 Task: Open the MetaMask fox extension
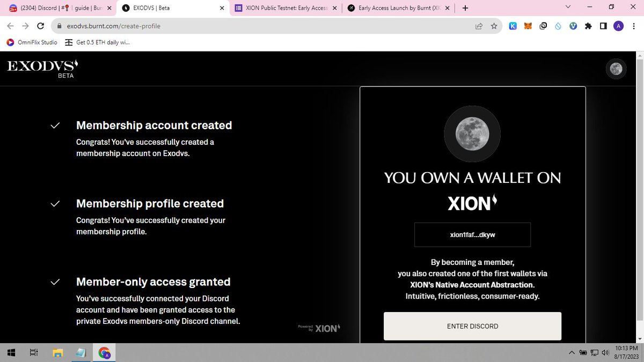[528, 26]
